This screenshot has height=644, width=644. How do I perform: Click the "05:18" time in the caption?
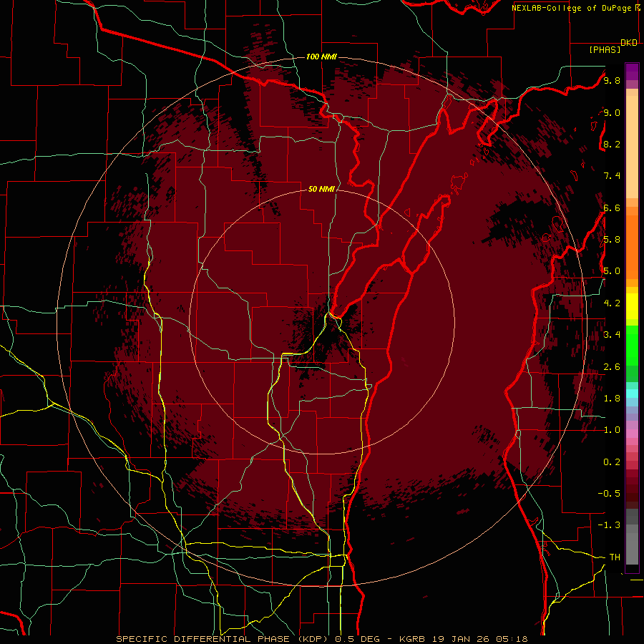512,639
